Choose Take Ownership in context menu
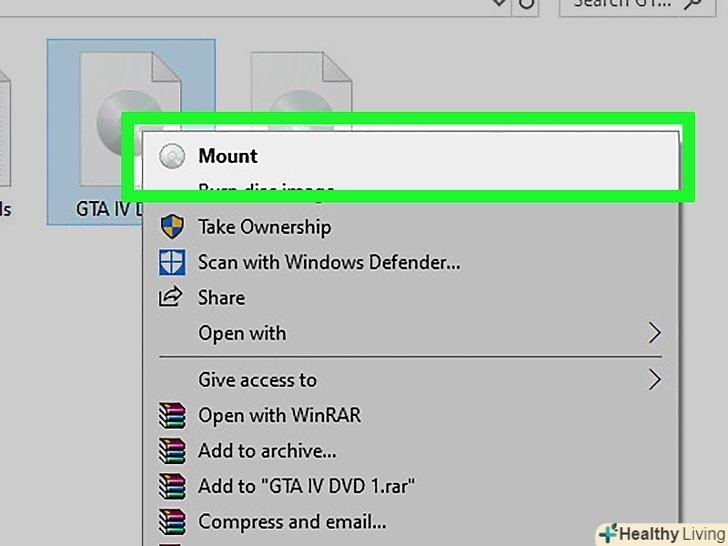 coord(264,227)
